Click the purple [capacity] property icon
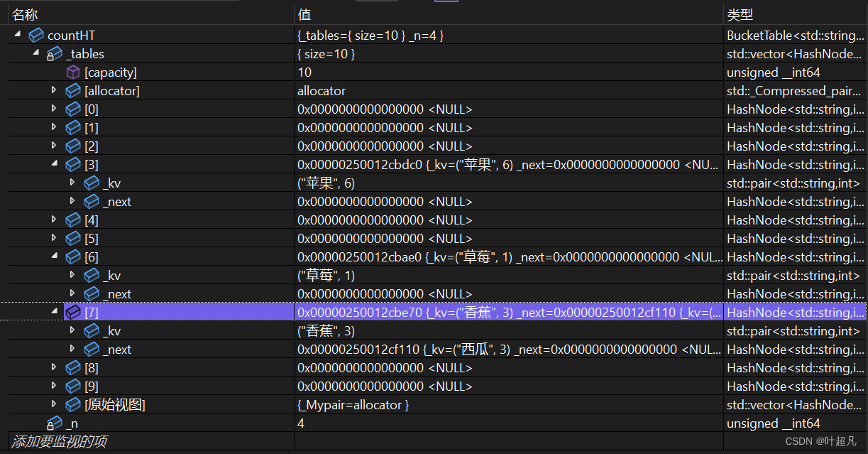 73,72
